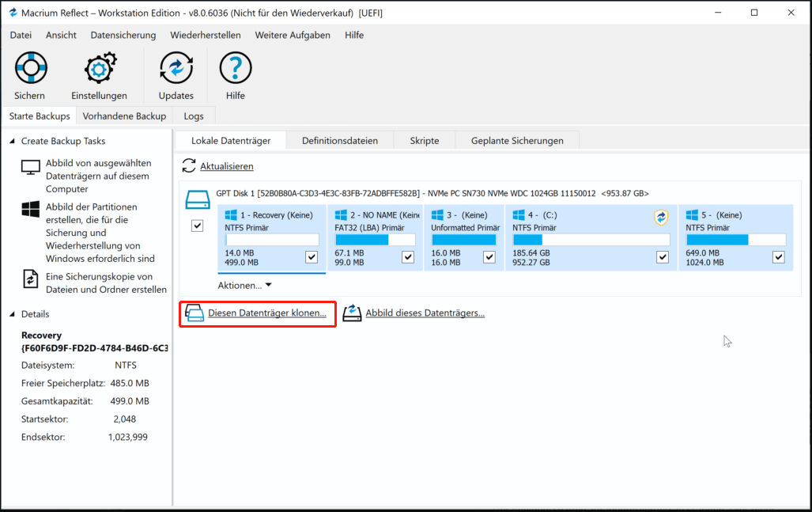Open the Hilfe question mark icon

(x=235, y=68)
